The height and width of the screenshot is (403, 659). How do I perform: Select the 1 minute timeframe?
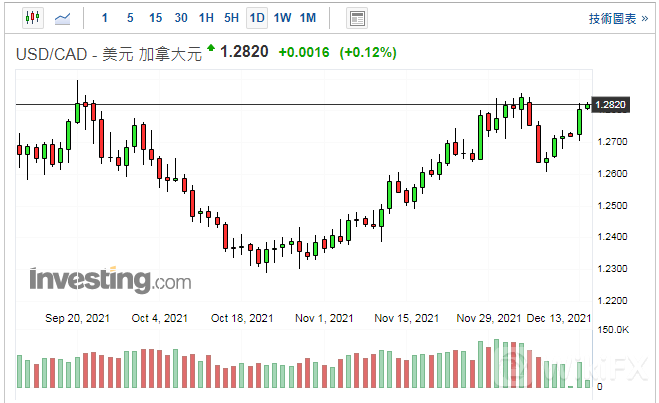pyautogui.click(x=105, y=18)
